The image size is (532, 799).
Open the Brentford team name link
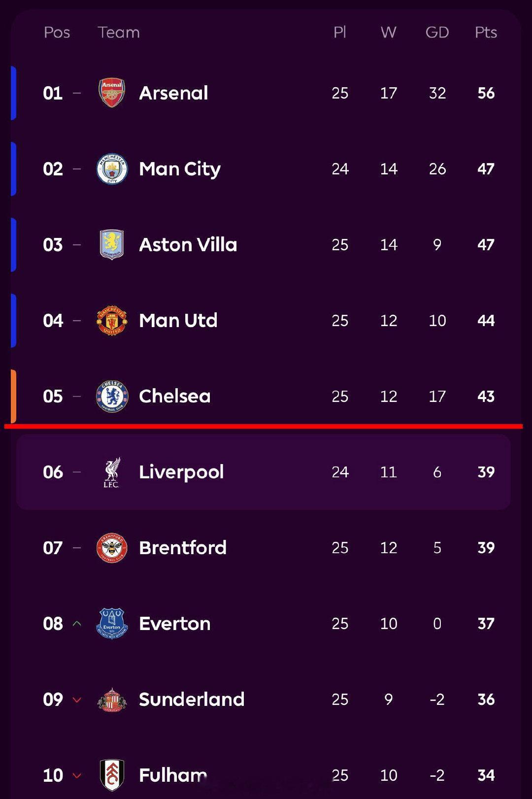pyautogui.click(x=183, y=548)
